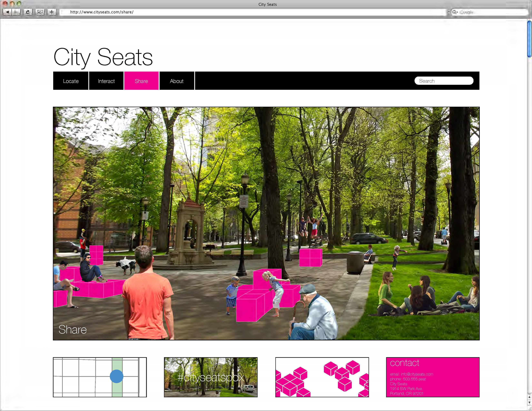Select the Interact navigation tab

pyautogui.click(x=106, y=81)
